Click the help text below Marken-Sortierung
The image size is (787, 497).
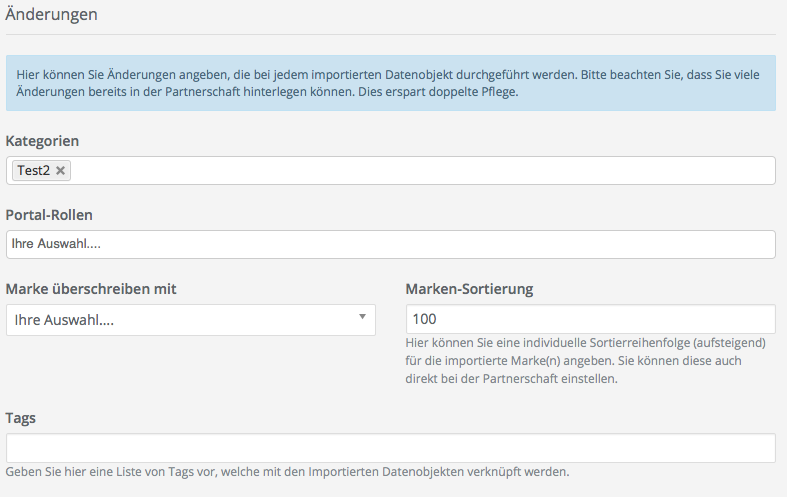(x=585, y=361)
